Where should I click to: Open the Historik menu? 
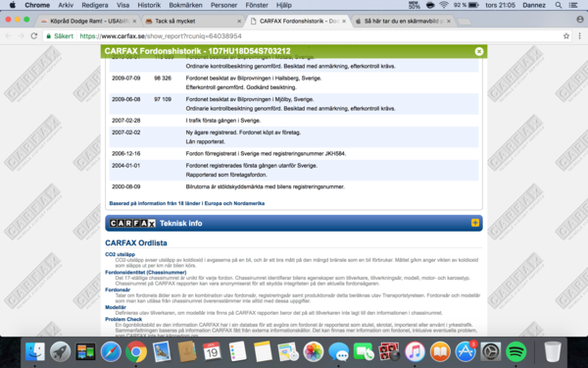[149, 5]
